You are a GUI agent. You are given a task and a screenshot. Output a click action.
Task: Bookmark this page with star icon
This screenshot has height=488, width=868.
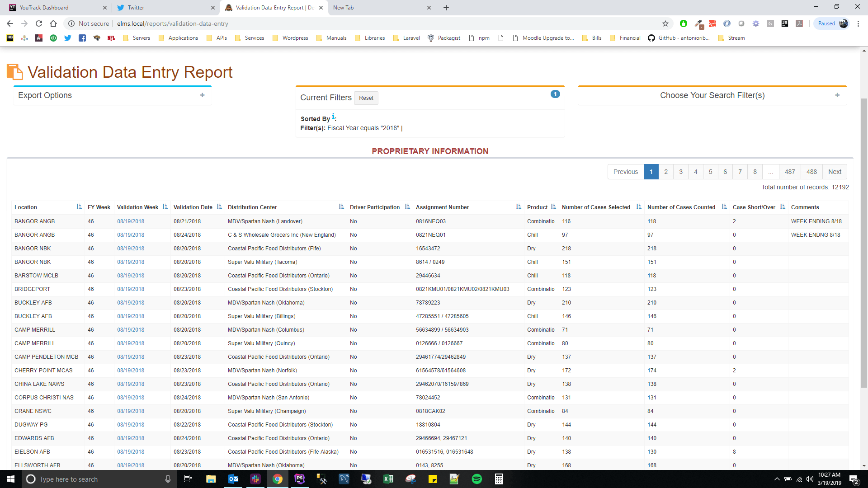click(x=665, y=23)
